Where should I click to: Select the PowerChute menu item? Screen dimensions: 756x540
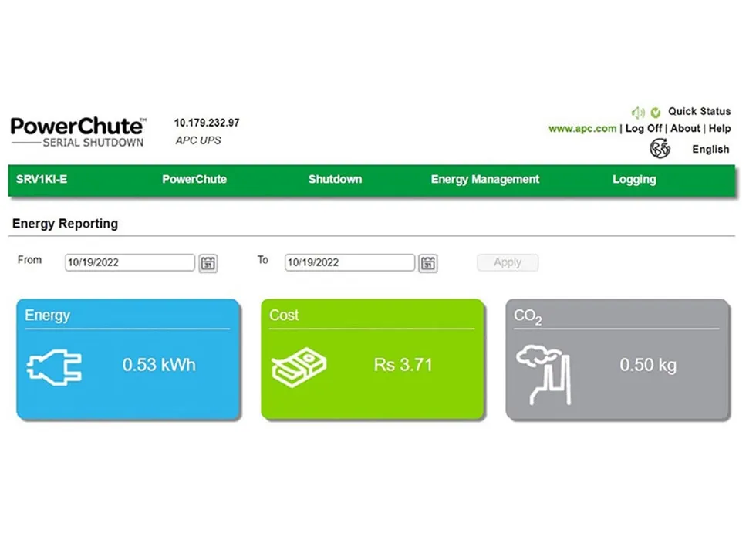[194, 179]
